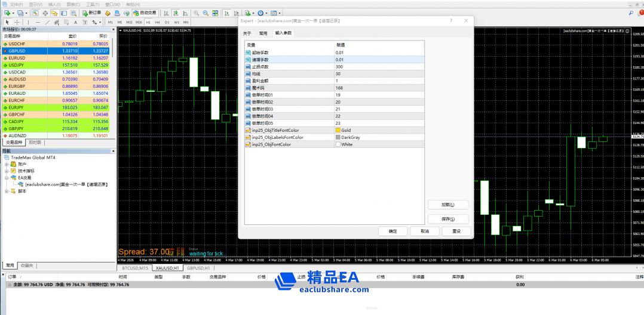Viewport: 644px width, 315px height.
Task: Toggle the AutoTrading (自动交易) button
Action: 145,13
